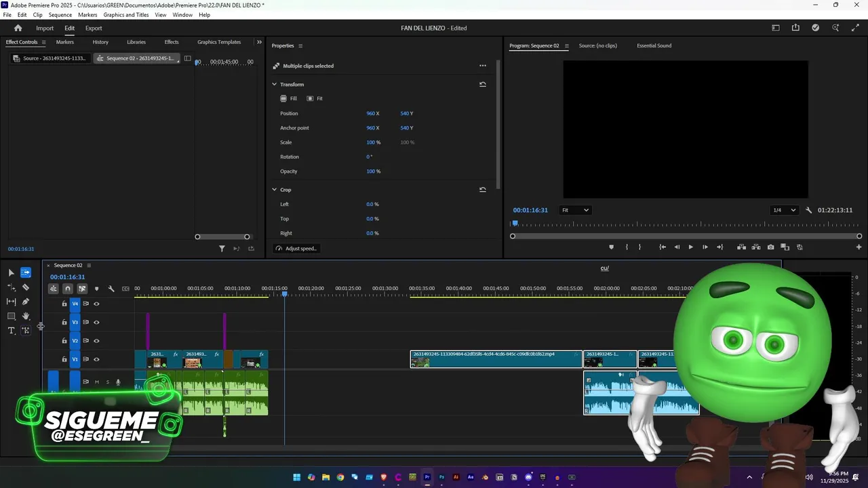Select the Hand tool
Image resolution: width=868 pixels, height=488 pixels.
pyautogui.click(x=26, y=317)
